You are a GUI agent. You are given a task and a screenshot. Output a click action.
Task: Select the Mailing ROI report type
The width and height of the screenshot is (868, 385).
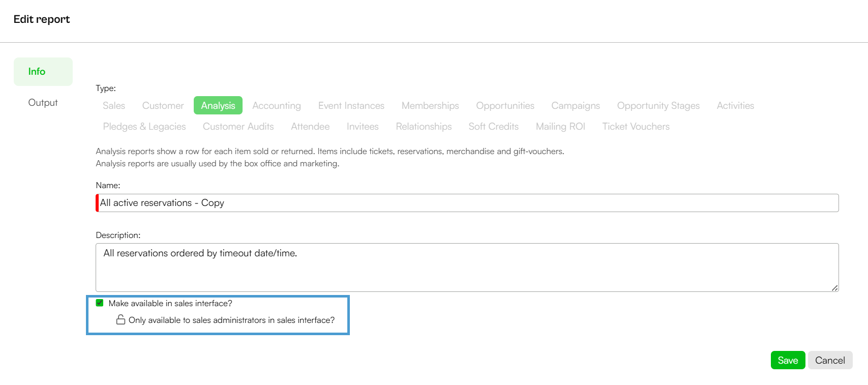point(560,126)
